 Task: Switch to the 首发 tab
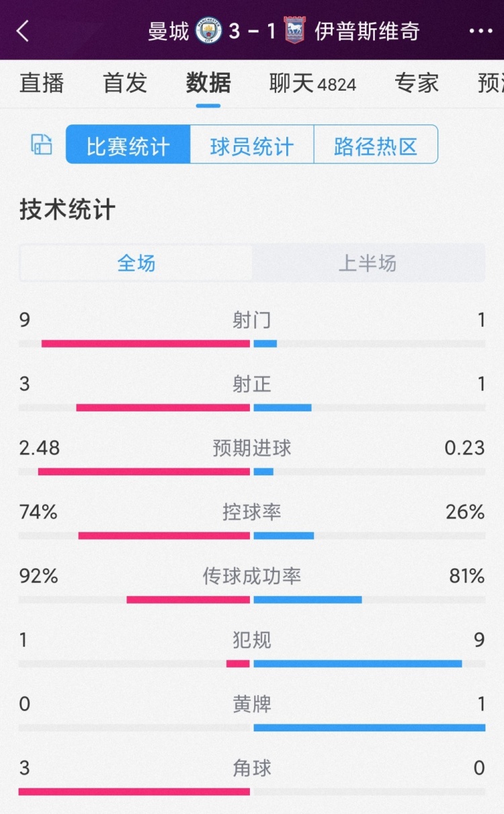tap(125, 83)
